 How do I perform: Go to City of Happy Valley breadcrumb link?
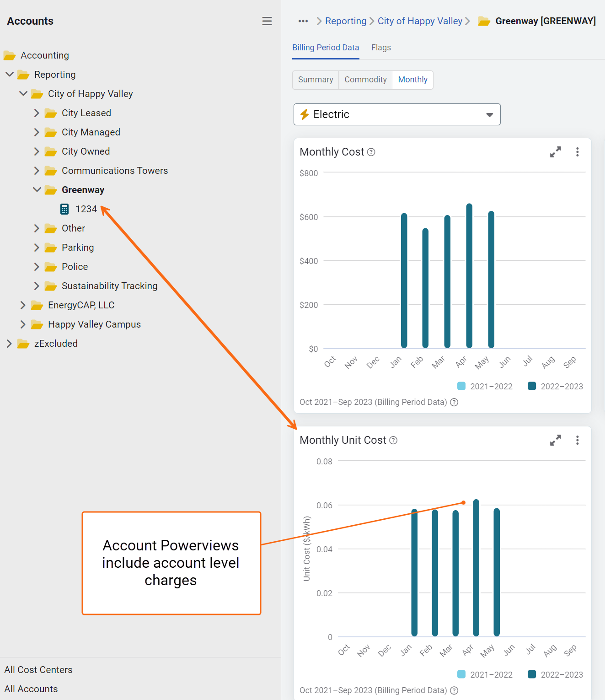point(420,21)
